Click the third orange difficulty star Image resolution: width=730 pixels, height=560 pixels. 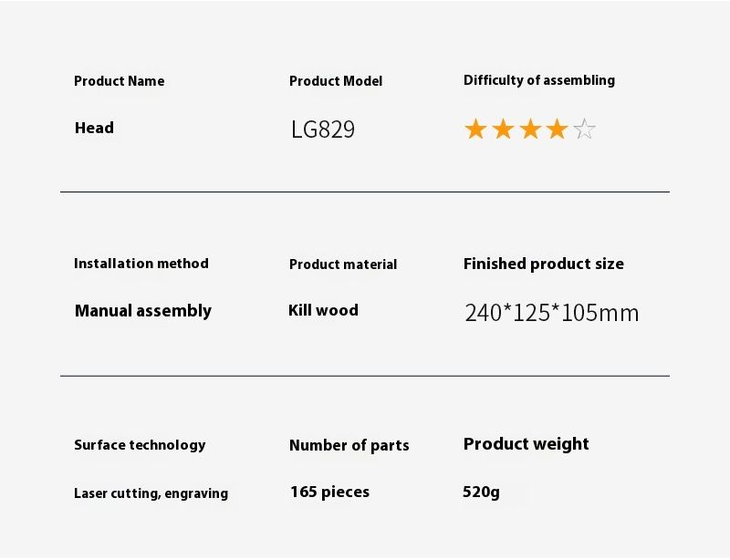pos(530,130)
